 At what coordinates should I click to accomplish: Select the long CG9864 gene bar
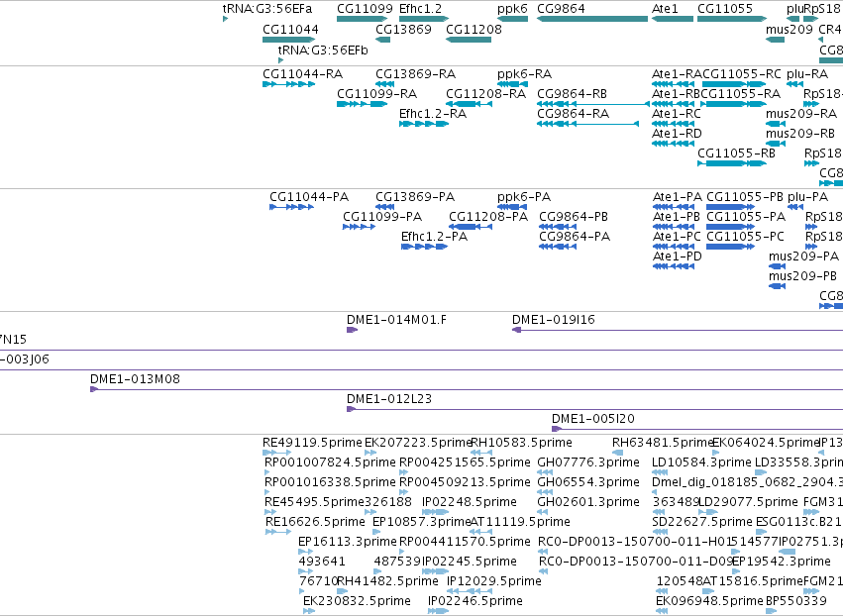pyautogui.click(x=592, y=19)
